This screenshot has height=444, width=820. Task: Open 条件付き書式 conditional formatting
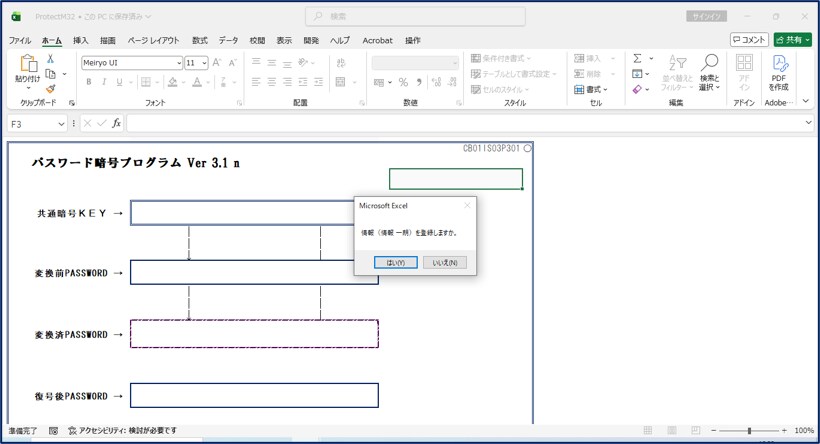(501, 58)
